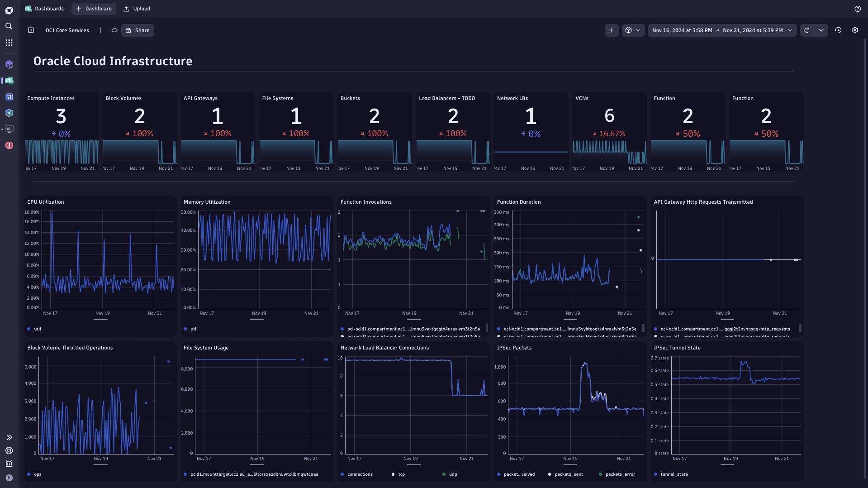Screen dimensions: 868x488
Task: Open dashboard settings gear
Action: pos(855,30)
